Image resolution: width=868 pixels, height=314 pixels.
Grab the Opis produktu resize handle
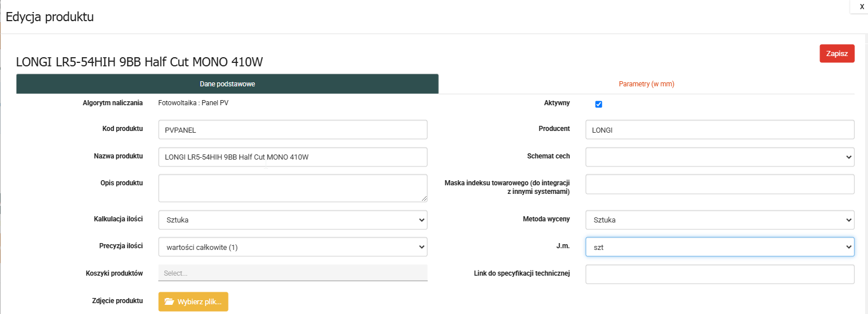tap(424, 198)
